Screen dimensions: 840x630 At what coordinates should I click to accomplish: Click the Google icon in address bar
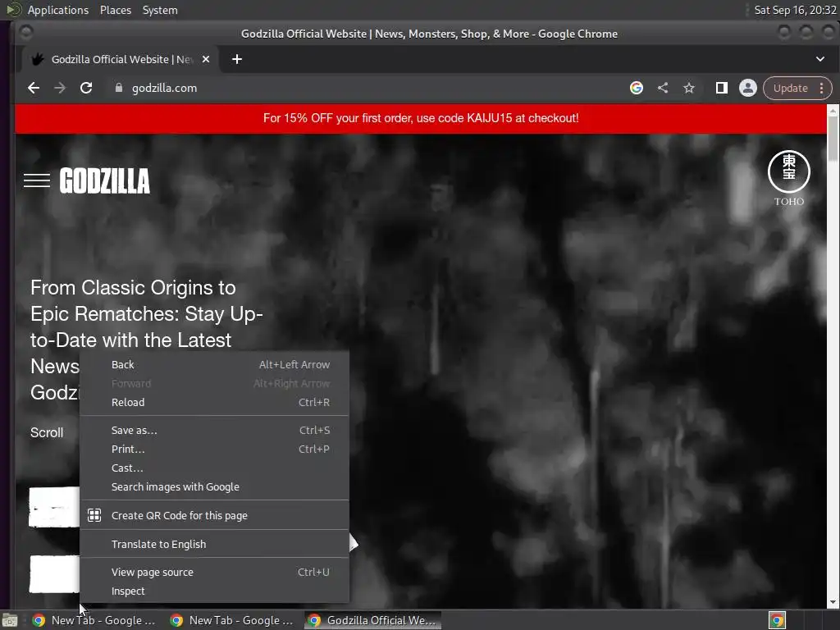click(637, 88)
